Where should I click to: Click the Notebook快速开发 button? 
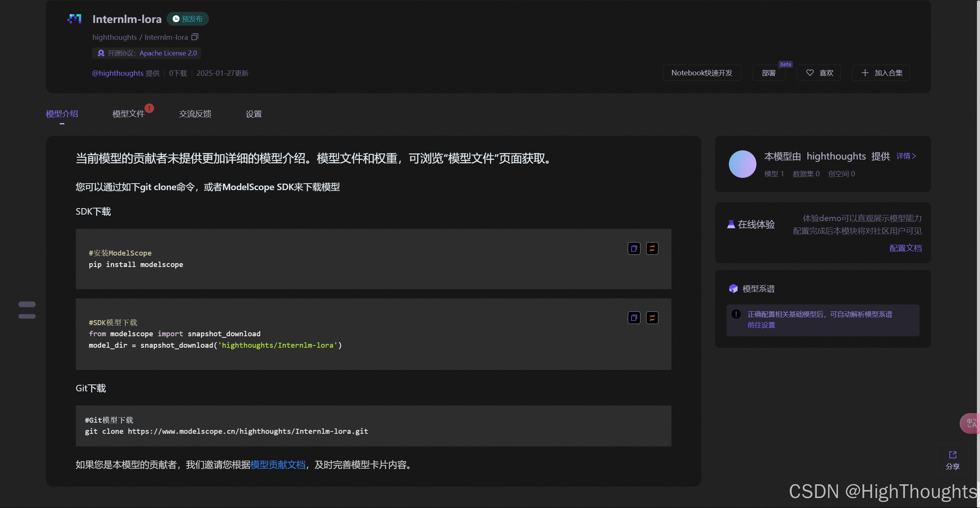(702, 73)
